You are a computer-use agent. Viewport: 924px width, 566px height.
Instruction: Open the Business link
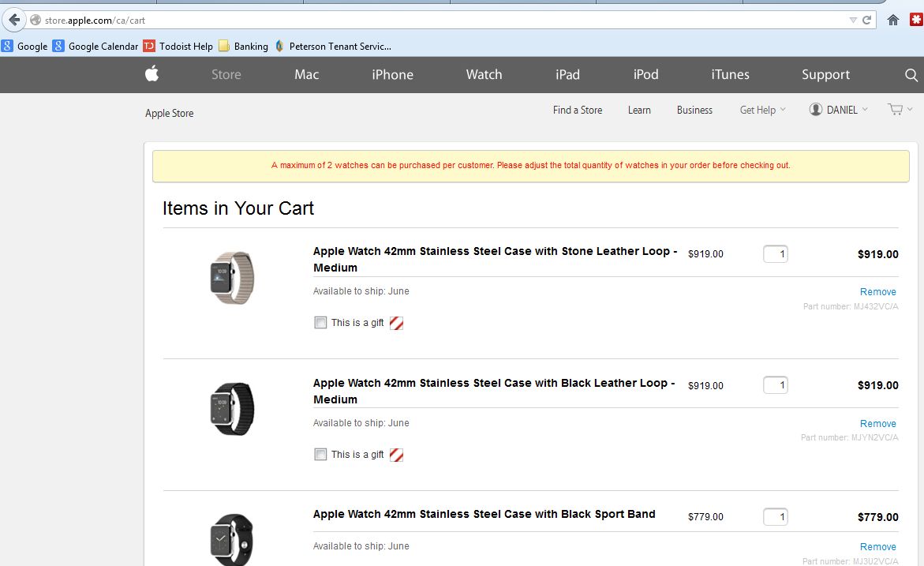(x=694, y=110)
